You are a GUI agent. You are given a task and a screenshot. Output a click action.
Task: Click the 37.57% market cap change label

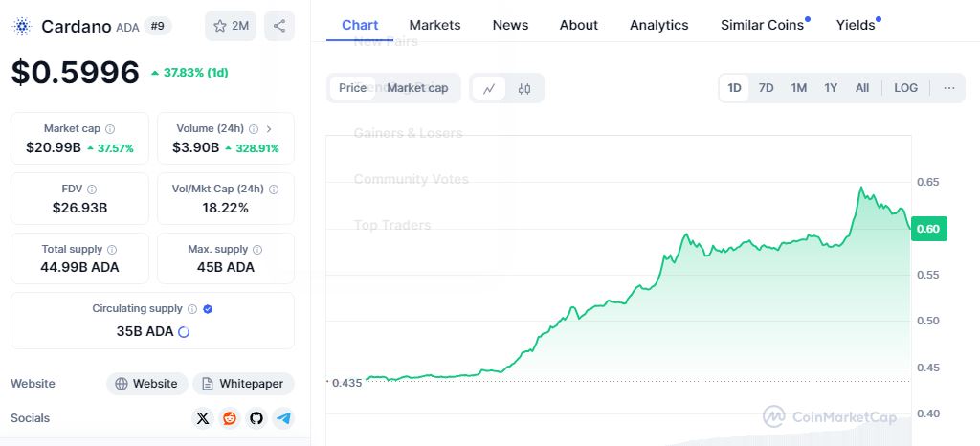(110, 148)
